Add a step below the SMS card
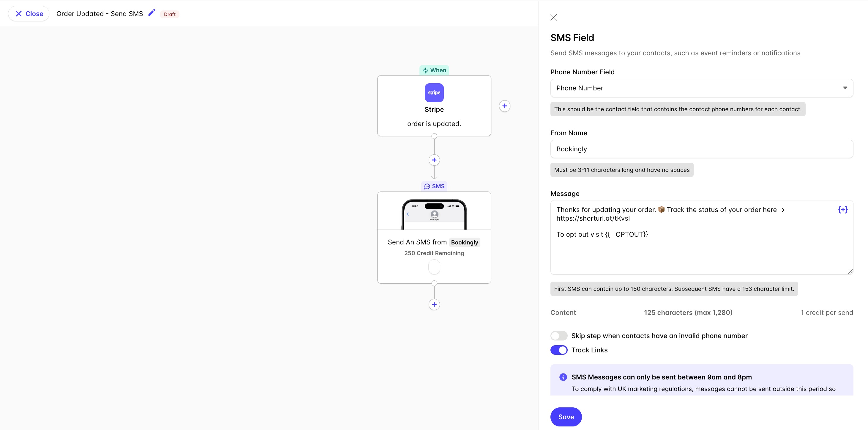The width and height of the screenshot is (868, 430). pyautogui.click(x=434, y=305)
